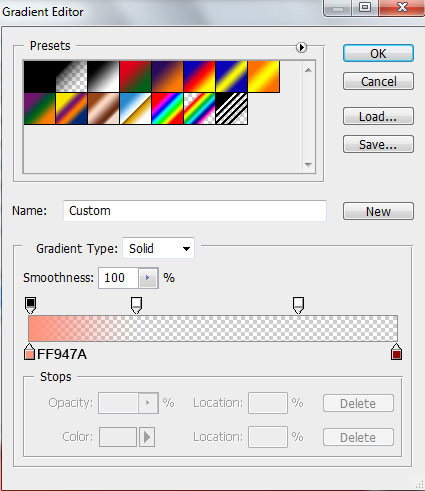Choose the rainbow spectrum gradient preset
425x491 pixels.
click(167, 109)
